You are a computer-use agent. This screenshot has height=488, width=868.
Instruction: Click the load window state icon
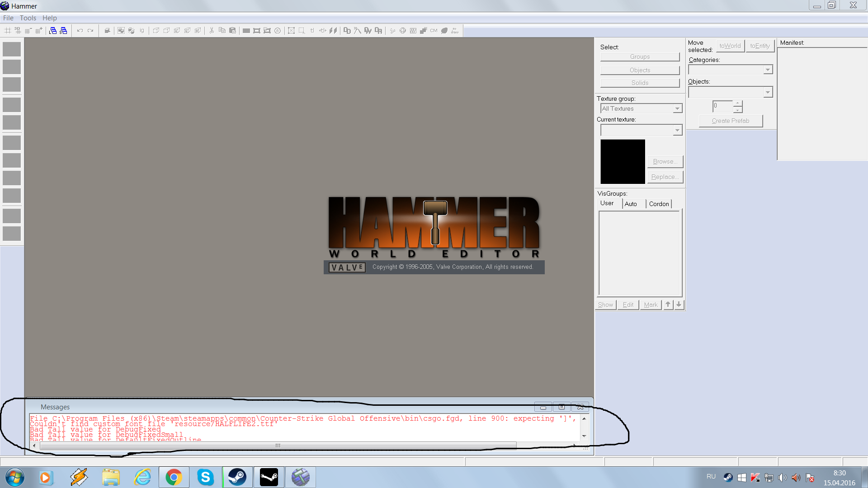point(53,31)
